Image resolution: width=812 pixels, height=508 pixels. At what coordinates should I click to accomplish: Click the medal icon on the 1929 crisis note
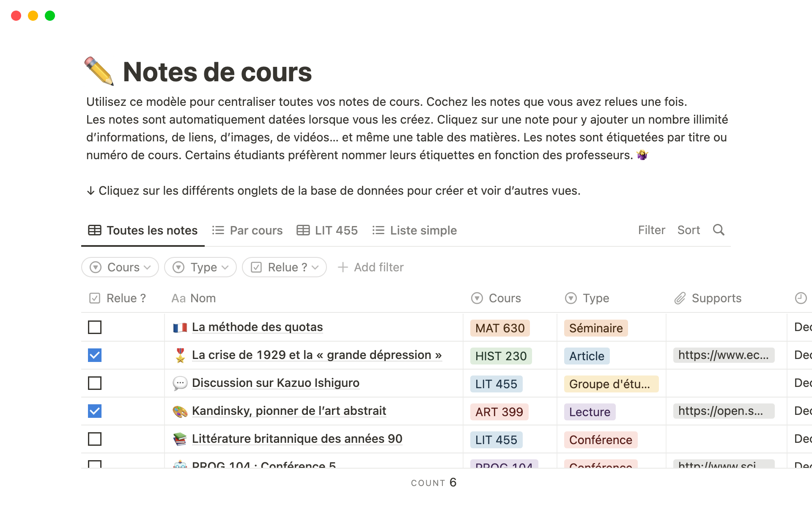(x=180, y=355)
